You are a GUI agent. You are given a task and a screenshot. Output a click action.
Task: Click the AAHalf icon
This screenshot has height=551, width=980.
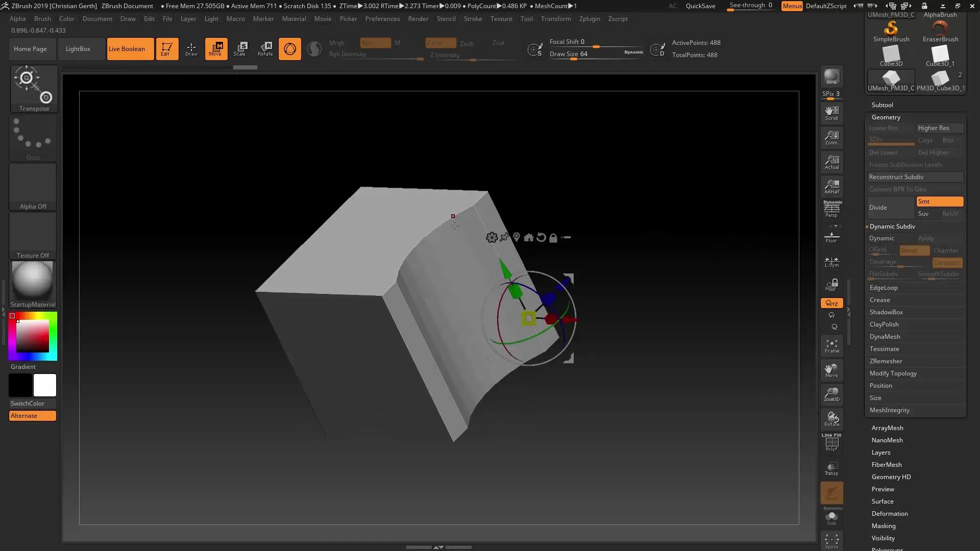tap(831, 187)
